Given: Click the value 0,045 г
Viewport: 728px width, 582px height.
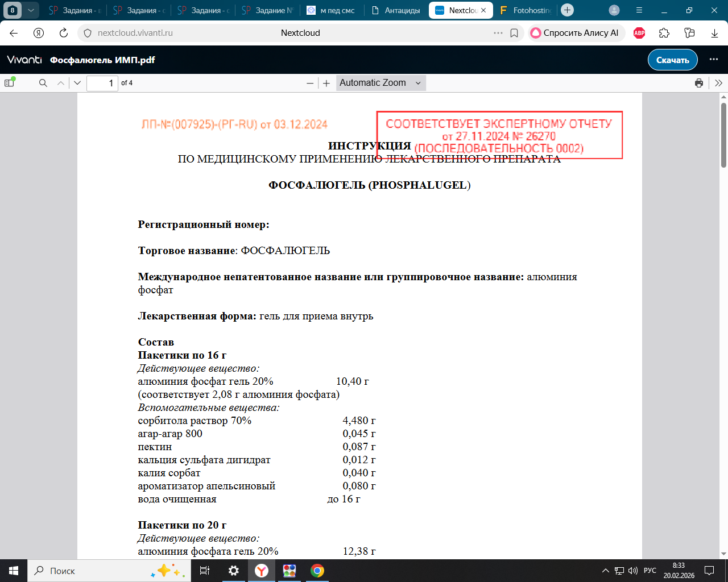Looking at the screenshot, I should (x=359, y=434).
